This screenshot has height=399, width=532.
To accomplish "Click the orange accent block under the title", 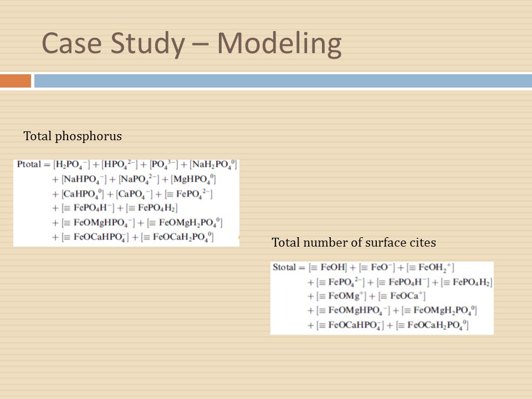I will pyautogui.click(x=16, y=81).
